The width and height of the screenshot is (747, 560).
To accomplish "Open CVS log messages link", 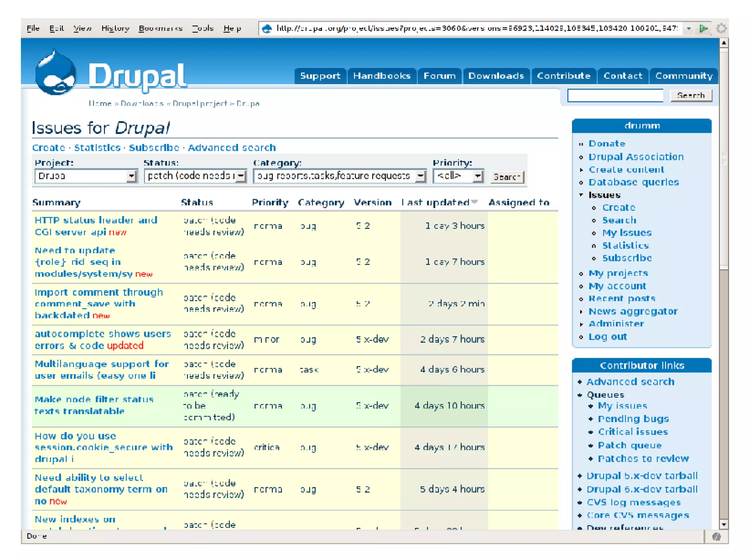I will 634,502.
